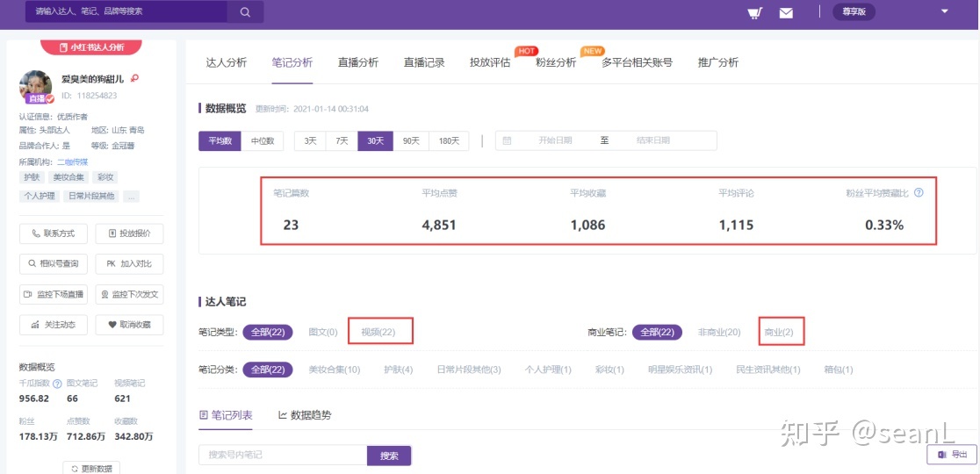The height and width of the screenshot is (474, 980).
Task: Switch to the 直播分析 tab
Action: (358, 62)
